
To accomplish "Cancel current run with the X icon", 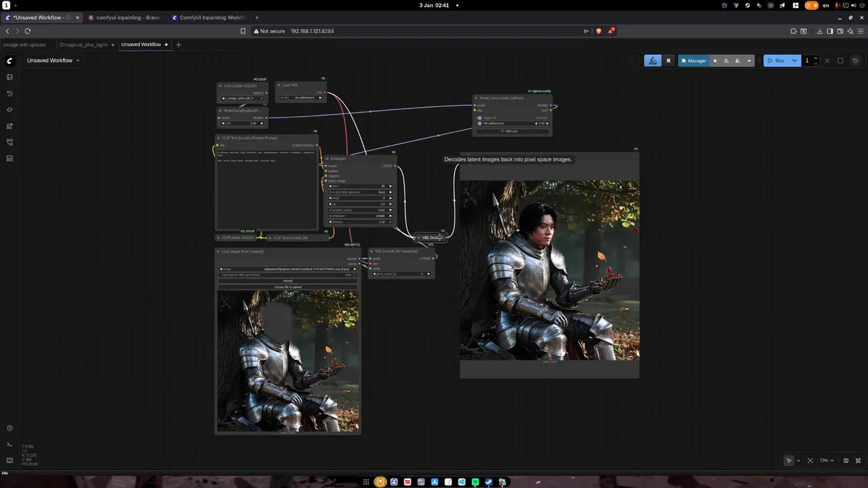I will [x=827, y=61].
